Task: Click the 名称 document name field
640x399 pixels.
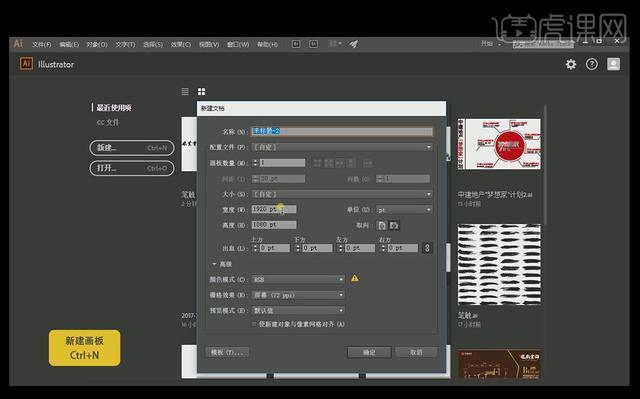Action: click(342, 131)
